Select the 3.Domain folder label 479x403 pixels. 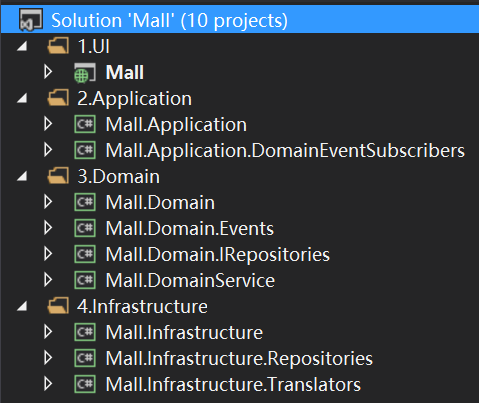118,176
